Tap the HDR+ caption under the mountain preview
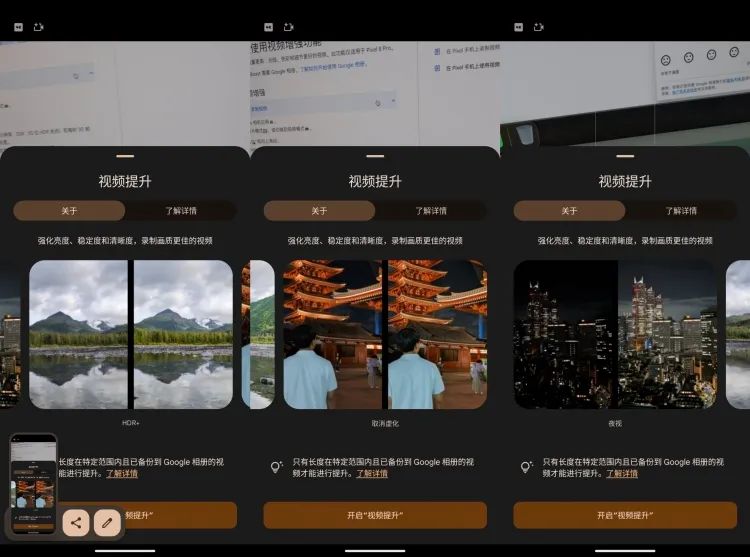The width and height of the screenshot is (750, 557). [131, 423]
